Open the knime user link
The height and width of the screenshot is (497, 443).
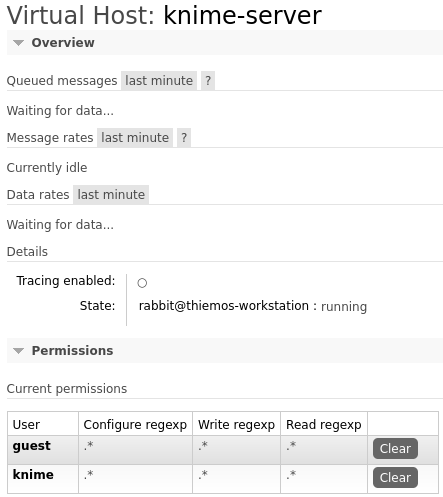pos(33,475)
